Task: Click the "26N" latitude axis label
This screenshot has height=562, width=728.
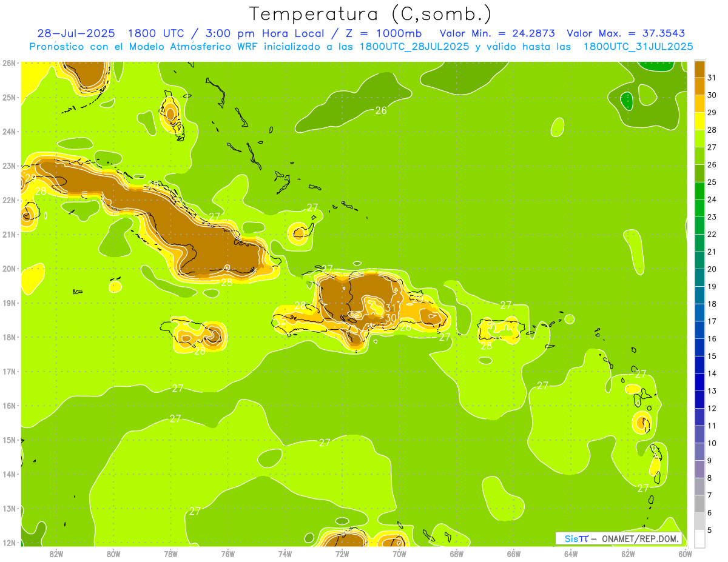Action: [x=9, y=63]
